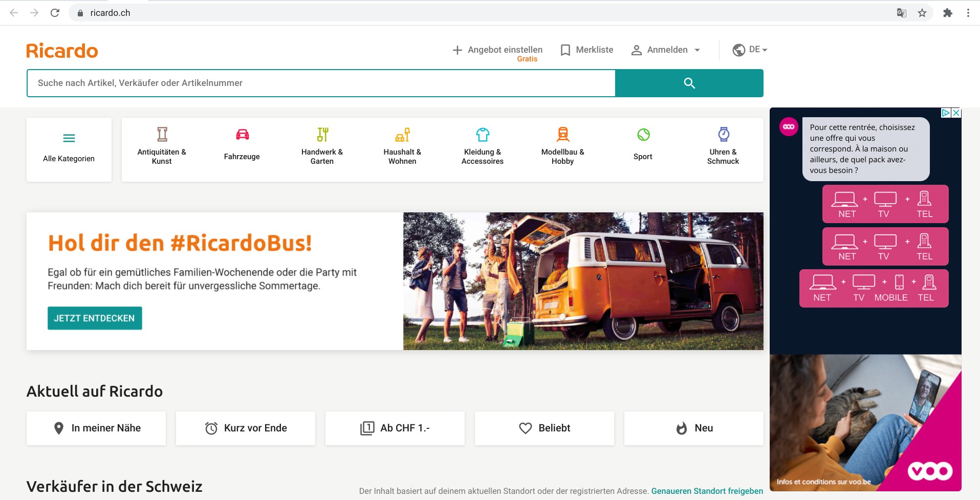Select the Antiquitäten & Kunst category icon
Screen dimensions: 980x500
162,135
